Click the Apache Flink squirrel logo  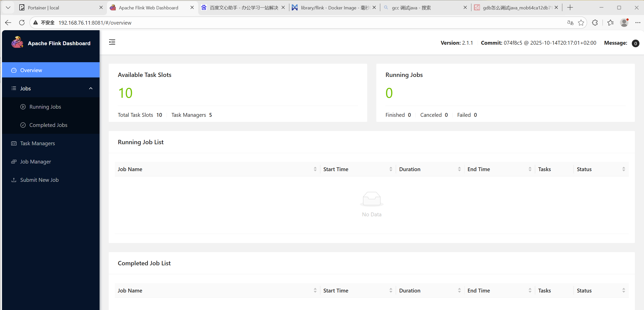17,42
